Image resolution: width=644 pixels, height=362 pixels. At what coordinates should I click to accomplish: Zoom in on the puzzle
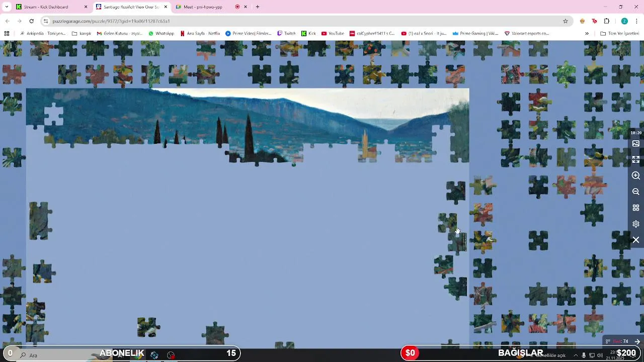(636, 175)
